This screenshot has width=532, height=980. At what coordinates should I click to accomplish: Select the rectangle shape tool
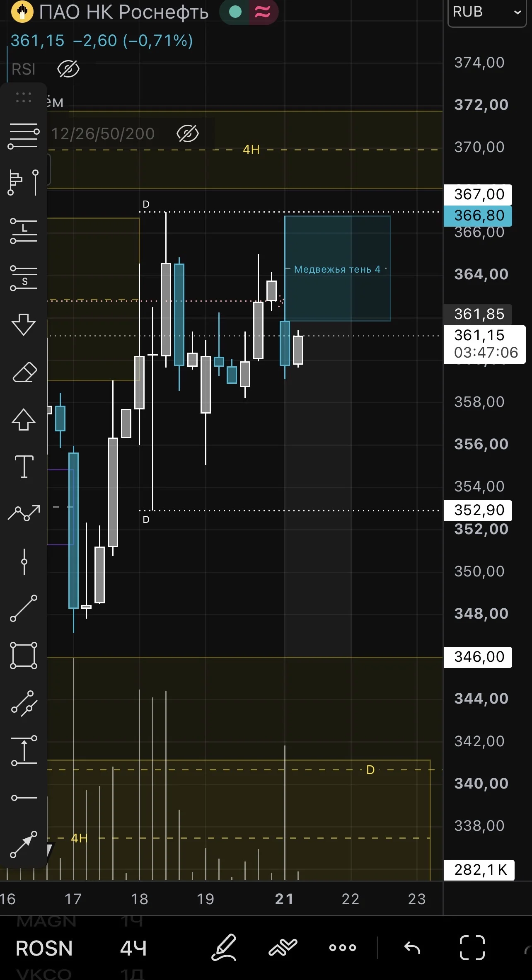tap(24, 656)
